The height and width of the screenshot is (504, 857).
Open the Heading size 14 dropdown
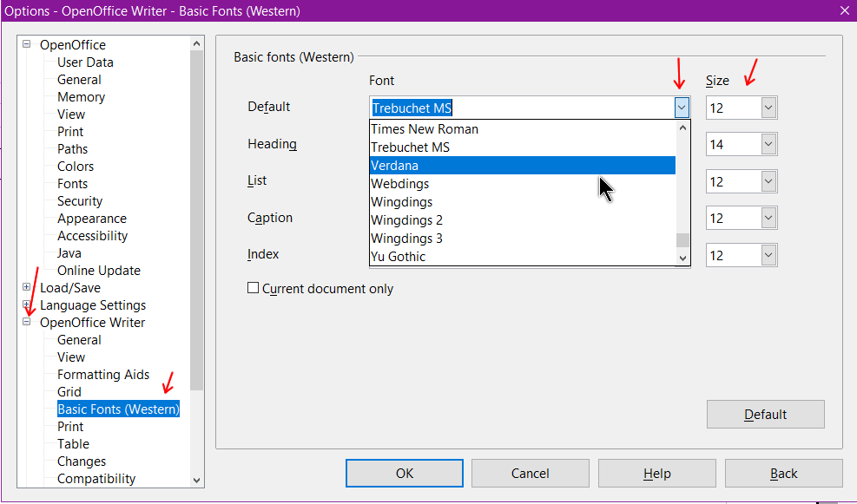click(768, 144)
